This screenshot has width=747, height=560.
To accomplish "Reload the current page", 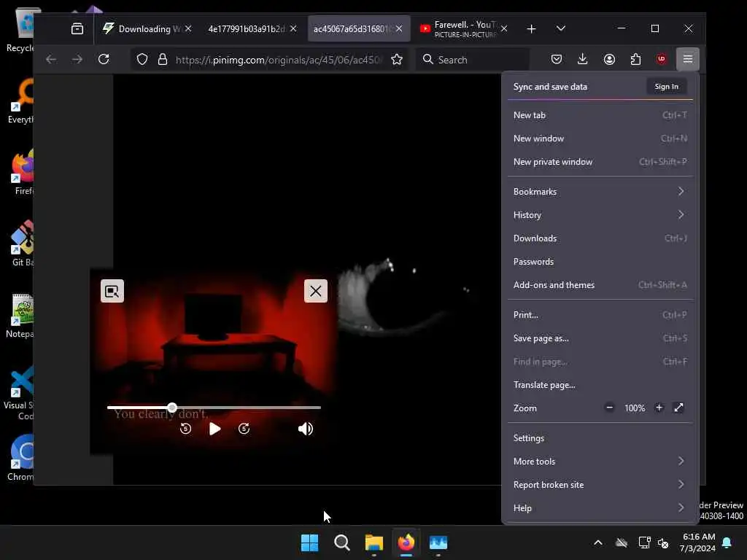I will coord(104,59).
